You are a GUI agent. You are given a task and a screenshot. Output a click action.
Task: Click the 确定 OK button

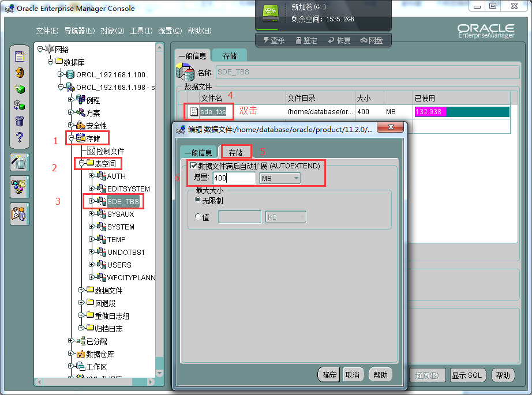click(329, 375)
